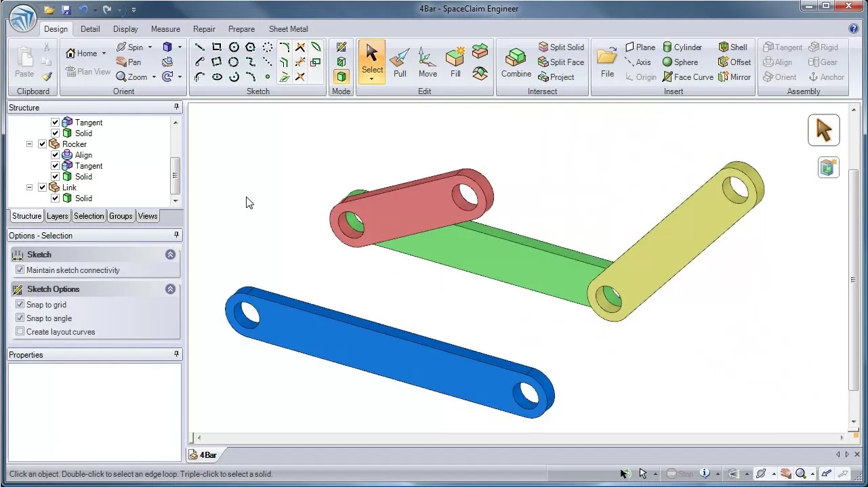Open the quick access toolbar customize dropdown
The image size is (868, 487).
click(133, 10)
